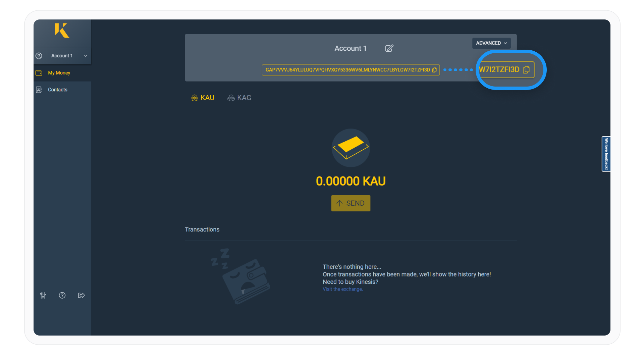Go to Contacts in the sidebar
The height and width of the screenshot is (355, 644).
(58, 90)
